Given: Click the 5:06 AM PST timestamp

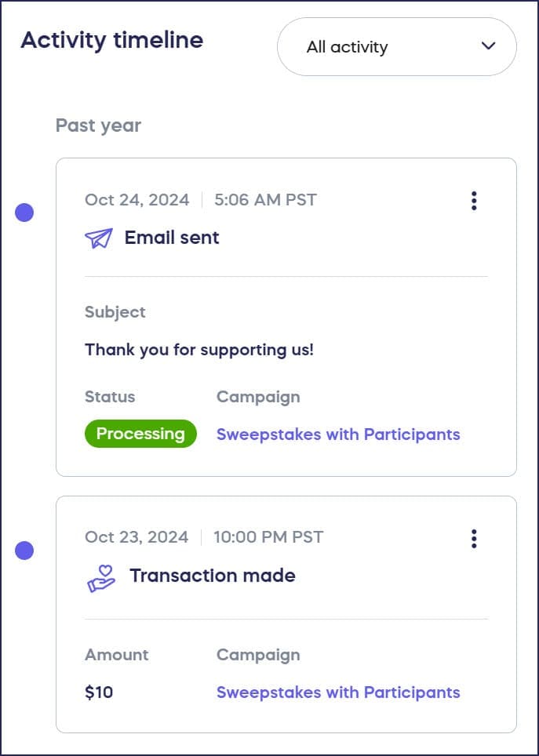Looking at the screenshot, I should (265, 200).
